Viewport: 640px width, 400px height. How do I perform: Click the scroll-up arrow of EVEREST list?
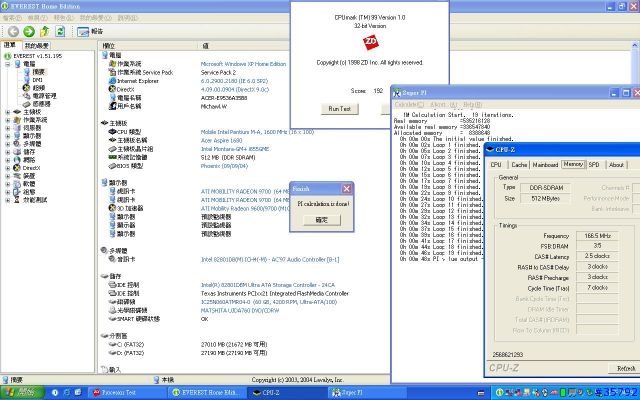click(x=635, y=45)
